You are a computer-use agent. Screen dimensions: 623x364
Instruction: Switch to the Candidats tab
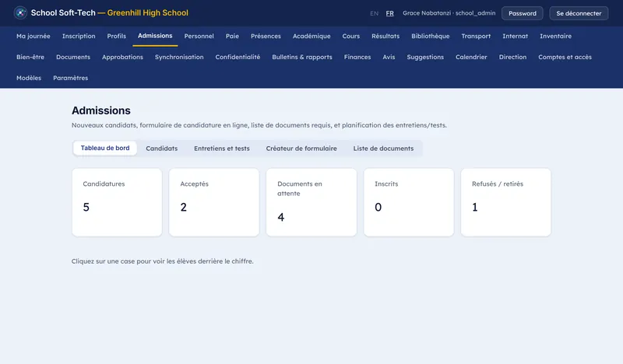click(162, 149)
